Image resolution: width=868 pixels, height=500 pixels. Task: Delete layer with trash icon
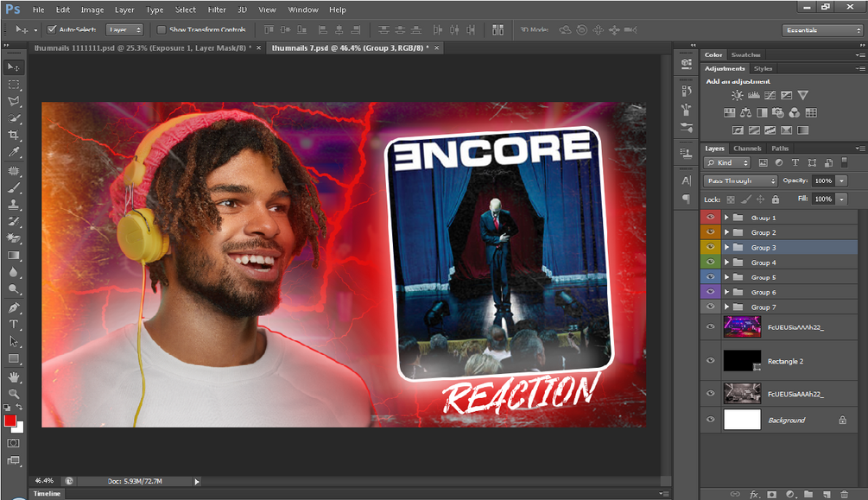[844, 494]
